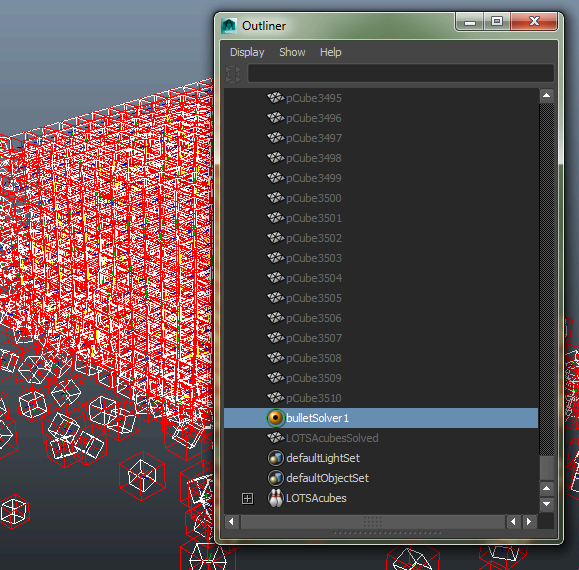Screen dimensions: 579x570
Task: Click the vertical scrollbar top up arrow
Action: click(547, 96)
